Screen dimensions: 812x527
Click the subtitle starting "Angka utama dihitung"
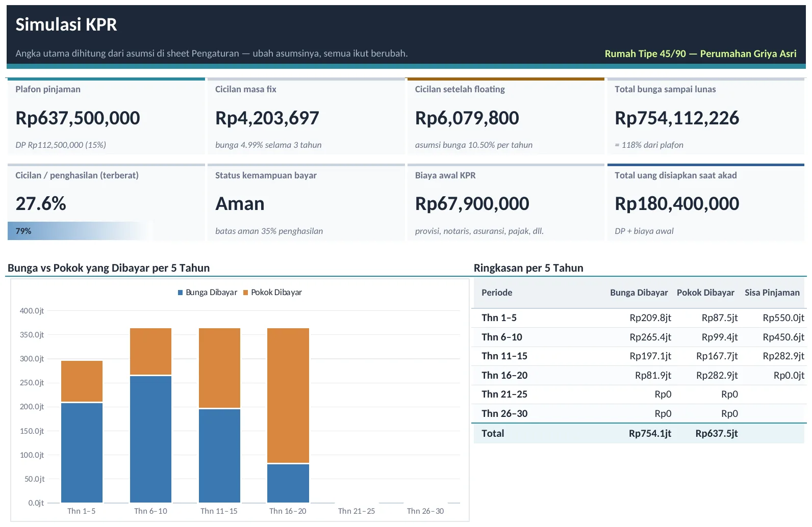[x=212, y=53]
